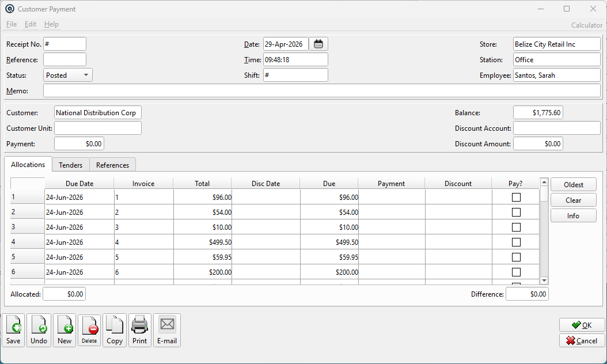Click due date cell of invoice 3
Viewport: 607px width, 364px height.
point(79,227)
